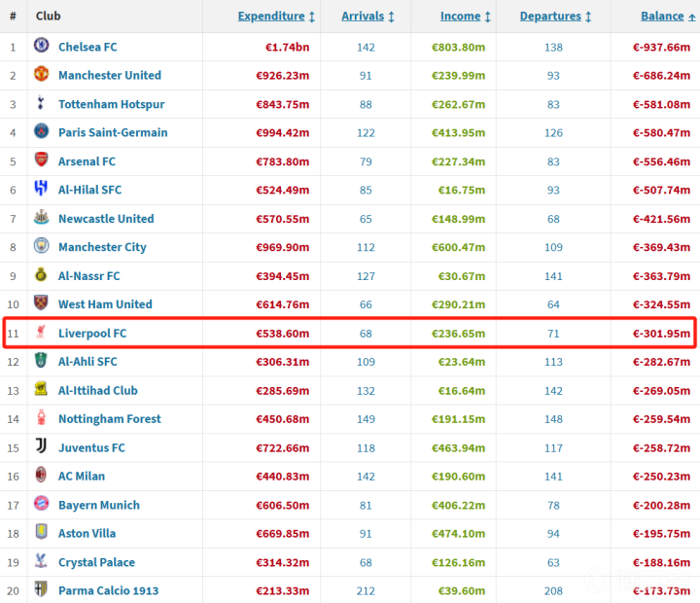Click the Liverpool FC crest icon

[x=42, y=332]
